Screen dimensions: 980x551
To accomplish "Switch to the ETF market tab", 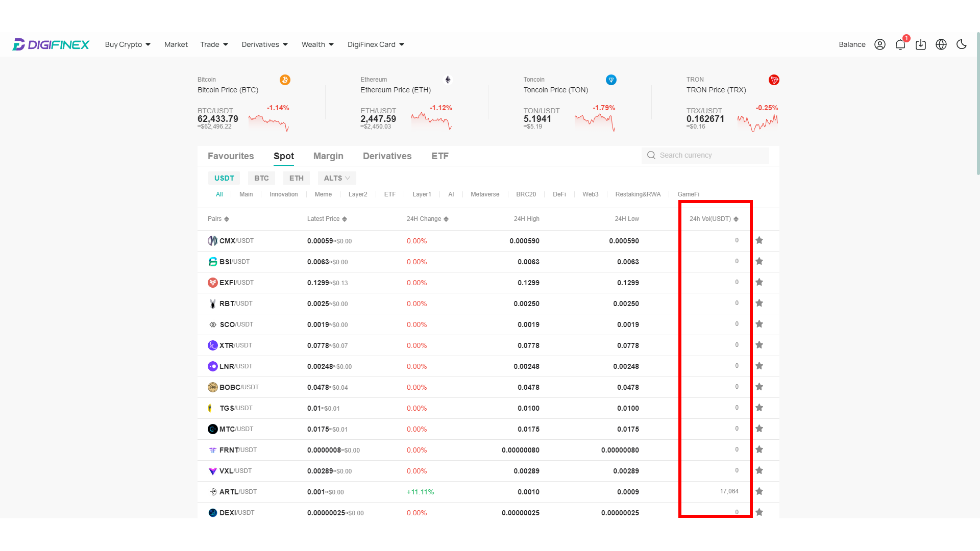I will (x=440, y=156).
